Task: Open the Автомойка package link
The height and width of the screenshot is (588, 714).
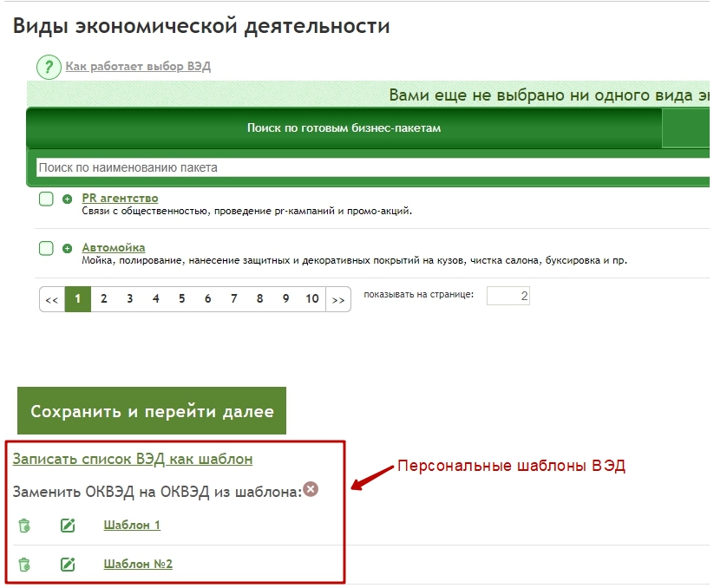Action: 114,247
